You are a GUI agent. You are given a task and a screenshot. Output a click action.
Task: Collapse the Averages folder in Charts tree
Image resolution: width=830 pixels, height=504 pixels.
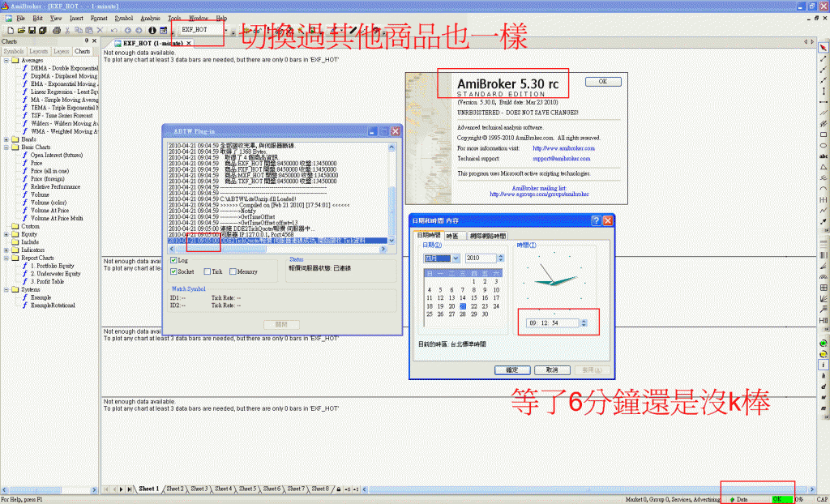[6, 60]
